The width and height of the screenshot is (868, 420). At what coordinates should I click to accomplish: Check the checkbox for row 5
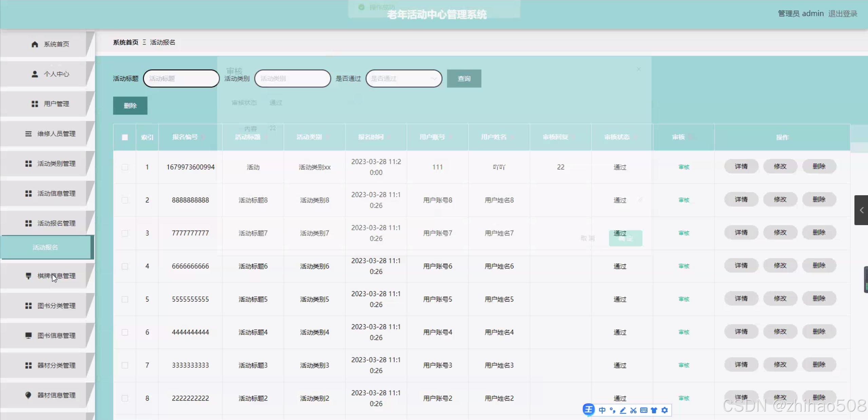[125, 299]
